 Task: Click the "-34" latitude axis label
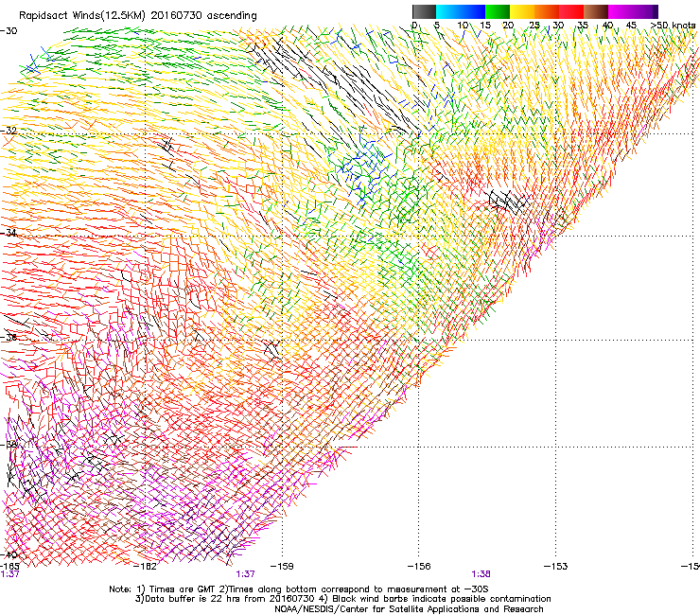coord(9,233)
